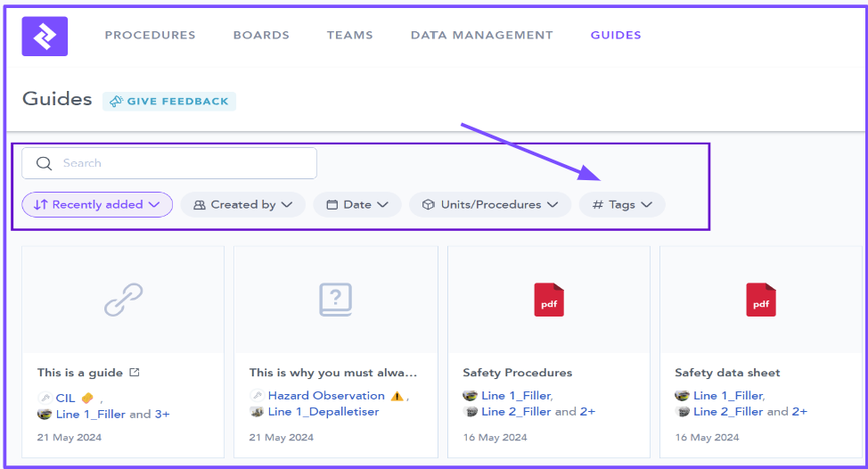Expand the Created by filter
This screenshot has height=469, width=868.
(243, 204)
